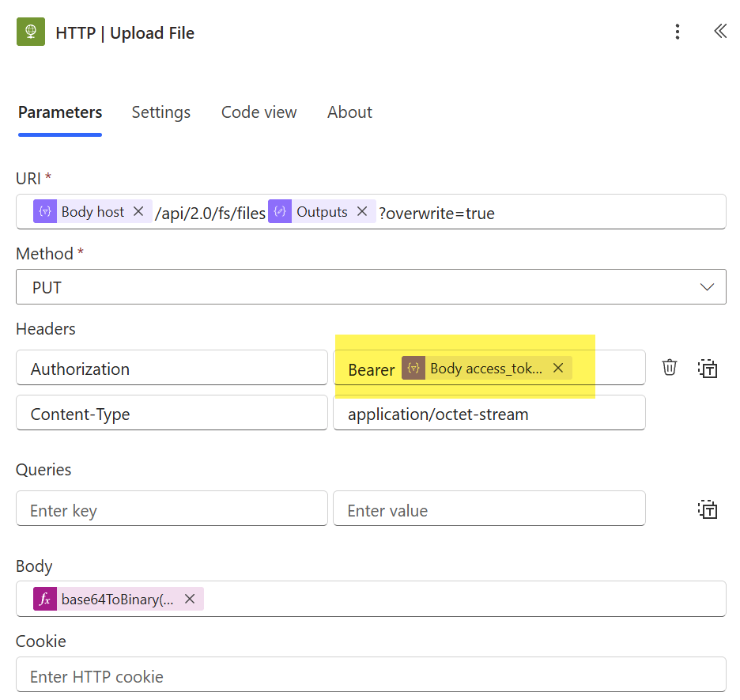Remove the Body host token from URI
This screenshot has width=740, height=700.
pyautogui.click(x=138, y=211)
